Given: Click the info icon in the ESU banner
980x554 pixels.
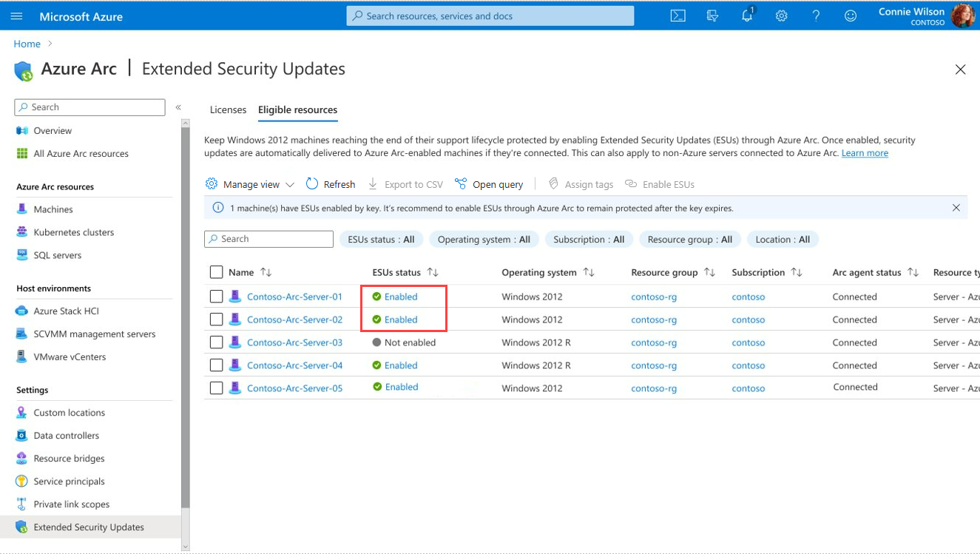Looking at the screenshot, I should (218, 208).
